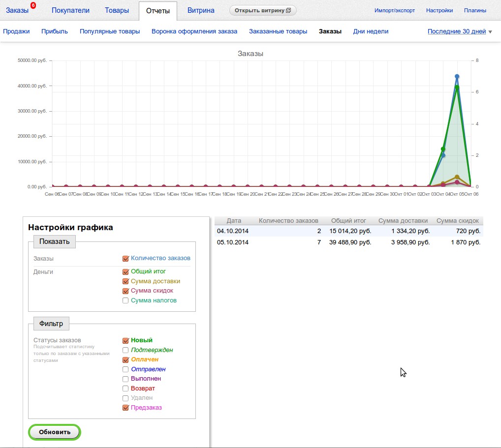Click the 1 870 руб. discount cell
This screenshot has height=448, width=501.
click(466, 242)
